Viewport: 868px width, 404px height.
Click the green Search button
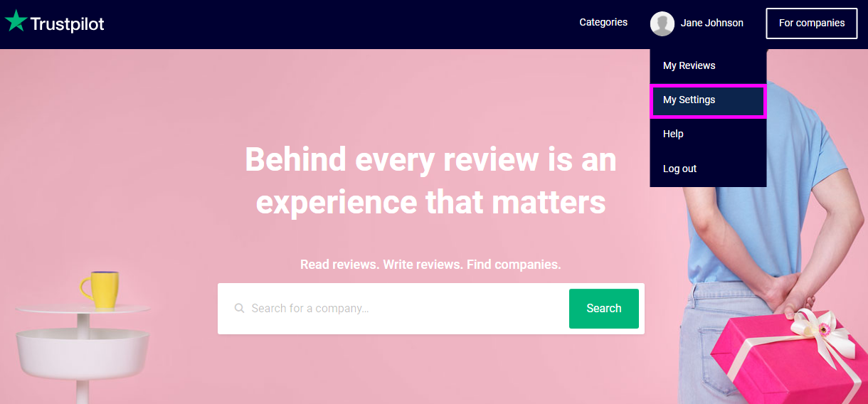(604, 309)
